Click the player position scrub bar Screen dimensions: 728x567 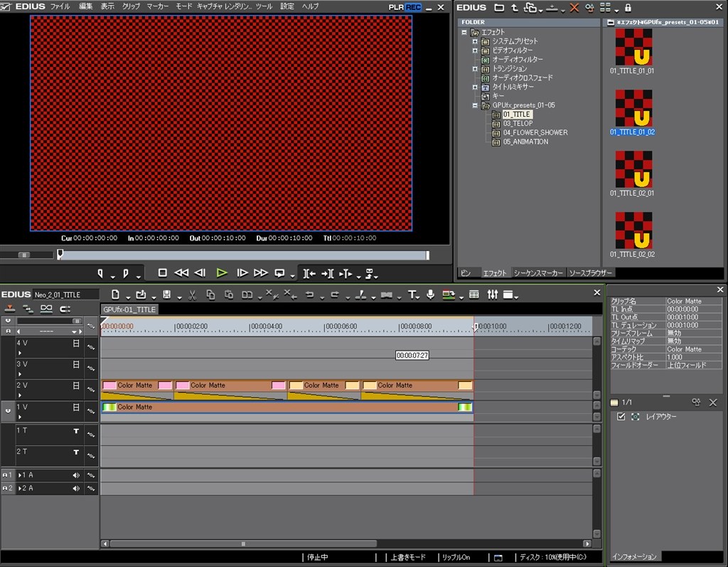tap(242, 255)
